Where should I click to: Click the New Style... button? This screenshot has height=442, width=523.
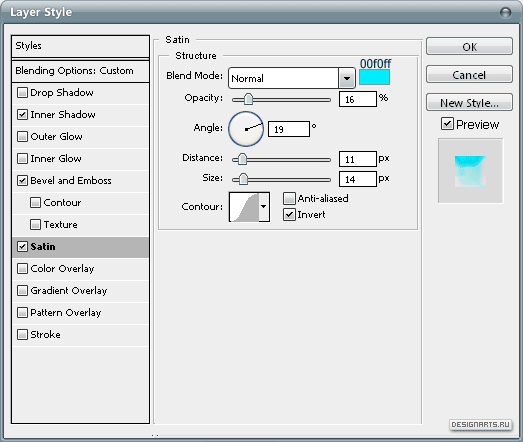469,102
